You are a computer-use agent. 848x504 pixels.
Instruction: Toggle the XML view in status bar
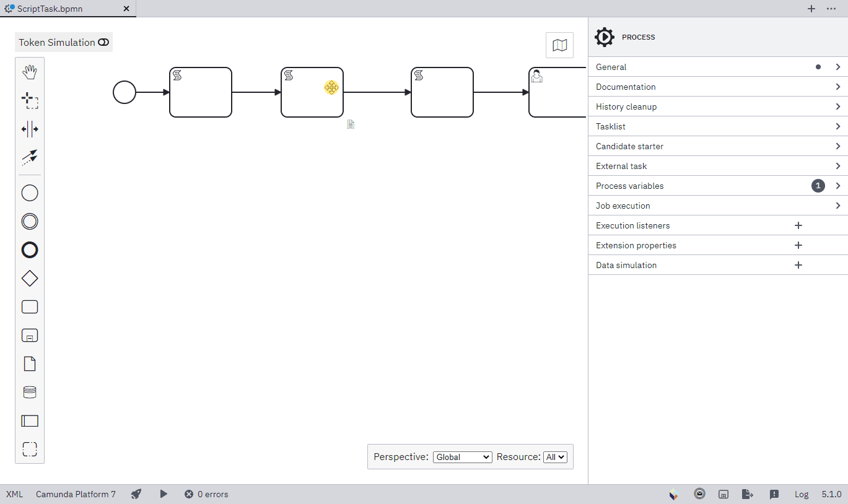point(14,494)
